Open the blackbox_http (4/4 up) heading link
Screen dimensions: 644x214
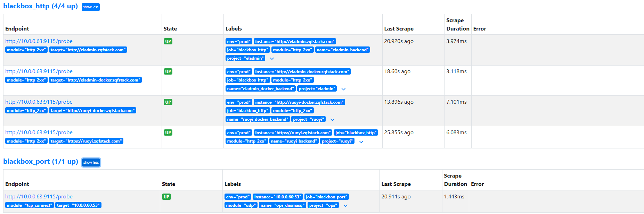[40, 6]
